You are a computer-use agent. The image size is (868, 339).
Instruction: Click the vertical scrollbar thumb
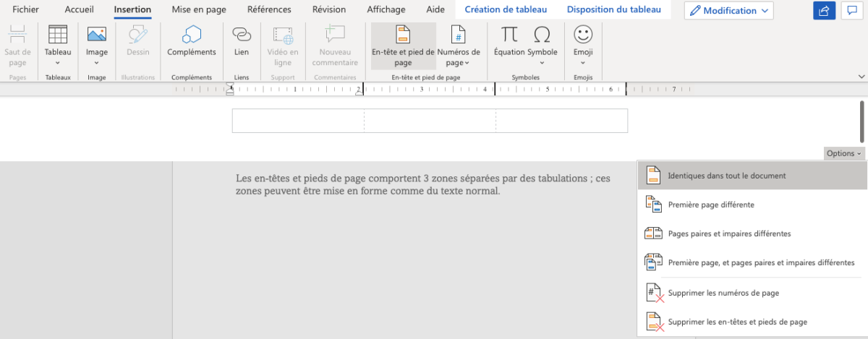pos(861,121)
